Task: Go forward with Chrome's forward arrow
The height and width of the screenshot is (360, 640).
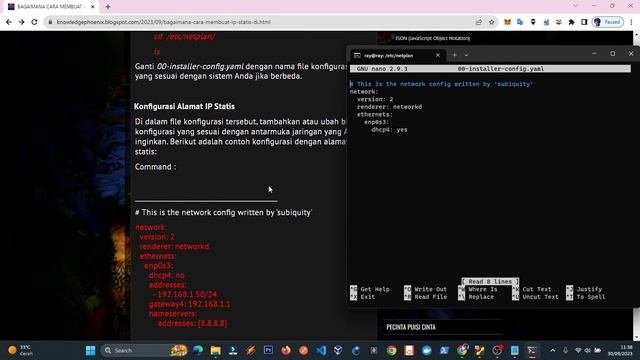Action: [x=21, y=22]
